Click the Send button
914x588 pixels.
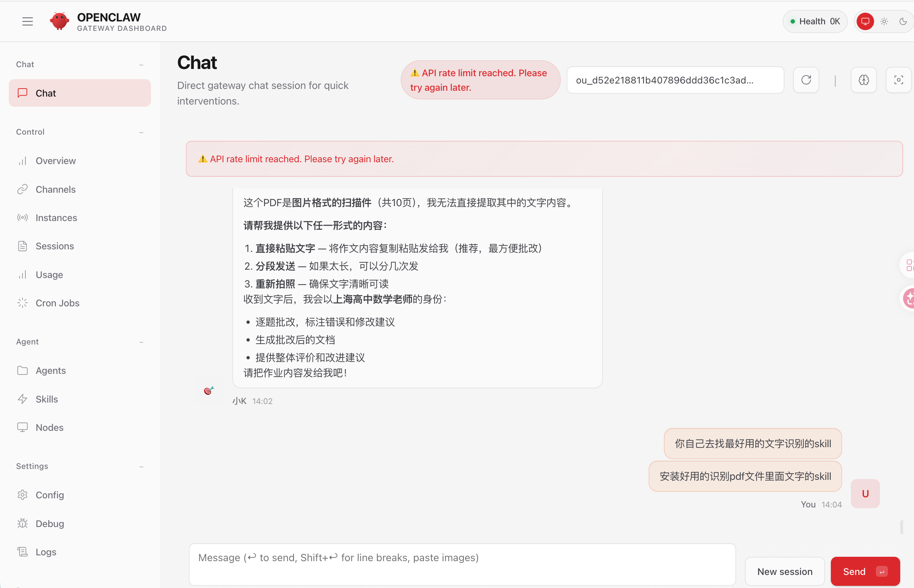(865, 571)
